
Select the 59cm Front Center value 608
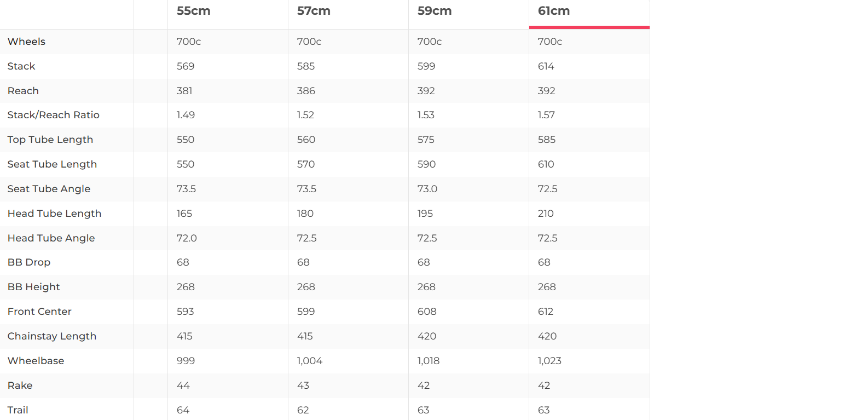click(x=427, y=312)
